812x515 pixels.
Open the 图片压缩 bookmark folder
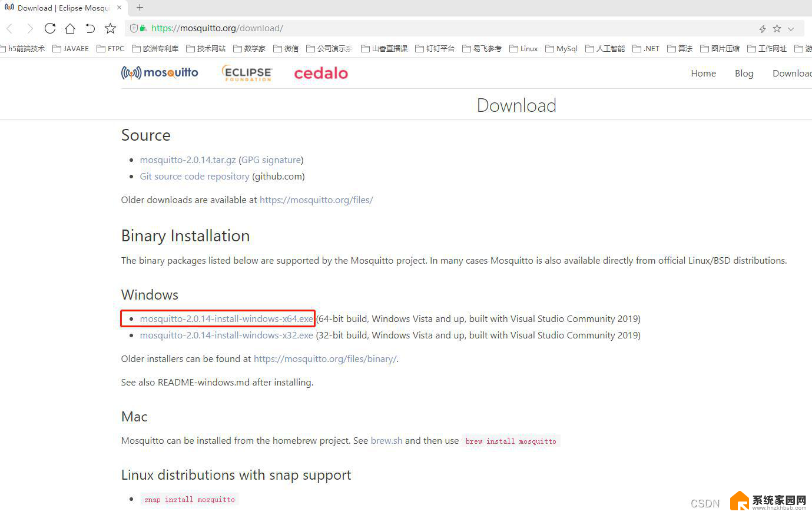720,48
